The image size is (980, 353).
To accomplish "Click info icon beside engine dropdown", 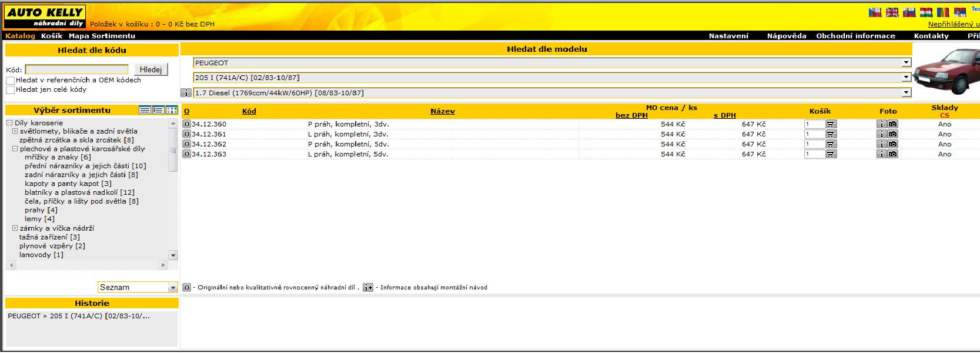I will (186, 93).
